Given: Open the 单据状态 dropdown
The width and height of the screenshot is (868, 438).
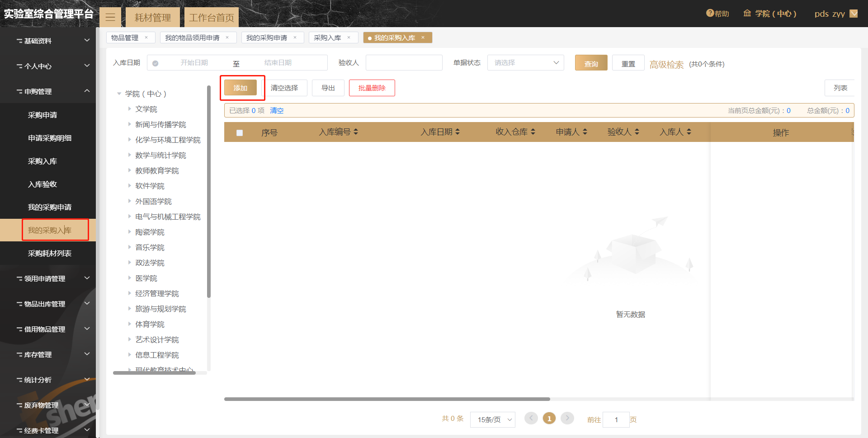Looking at the screenshot, I should (526, 63).
